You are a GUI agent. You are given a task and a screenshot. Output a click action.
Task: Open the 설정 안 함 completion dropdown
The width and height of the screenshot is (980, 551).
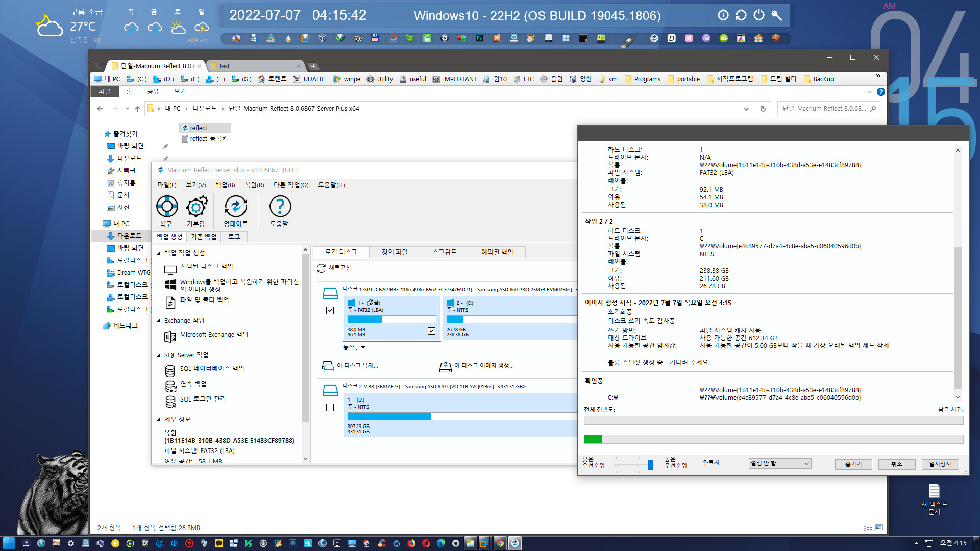pyautogui.click(x=779, y=463)
